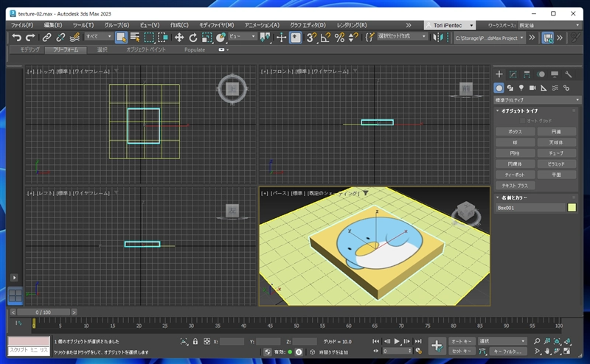The width and height of the screenshot is (590, 364).
Task: Click the Undo arrow icon
Action: point(16,38)
